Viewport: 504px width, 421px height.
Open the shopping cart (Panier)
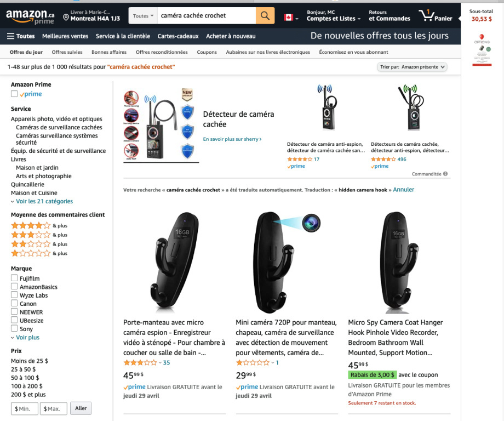[x=436, y=16]
